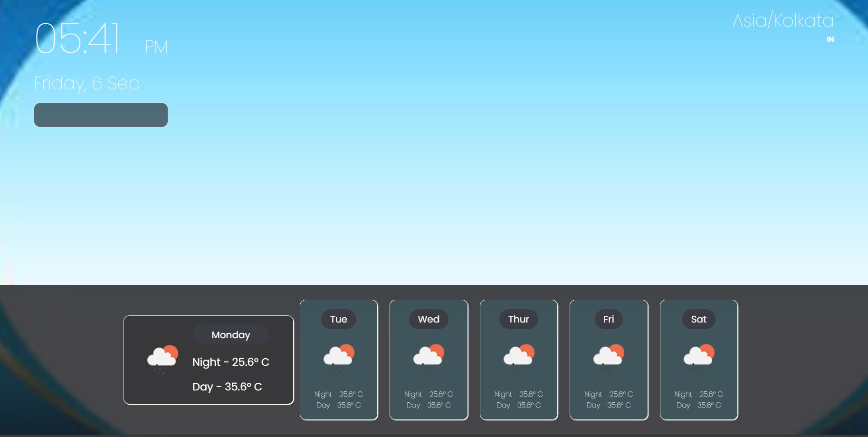Image resolution: width=868 pixels, height=437 pixels.
Task: Click Fri card Night temperature
Action: 609,394
